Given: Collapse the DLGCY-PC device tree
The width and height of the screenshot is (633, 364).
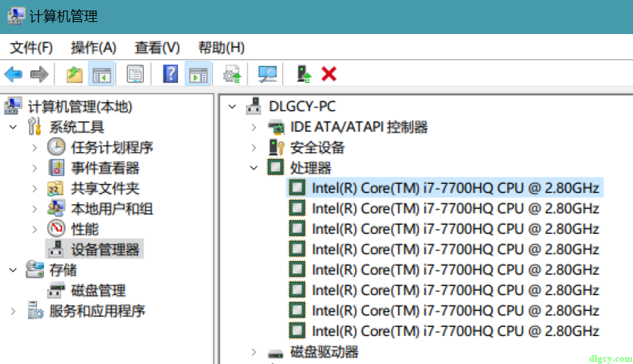Looking at the screenshot, I should (232, 107).
